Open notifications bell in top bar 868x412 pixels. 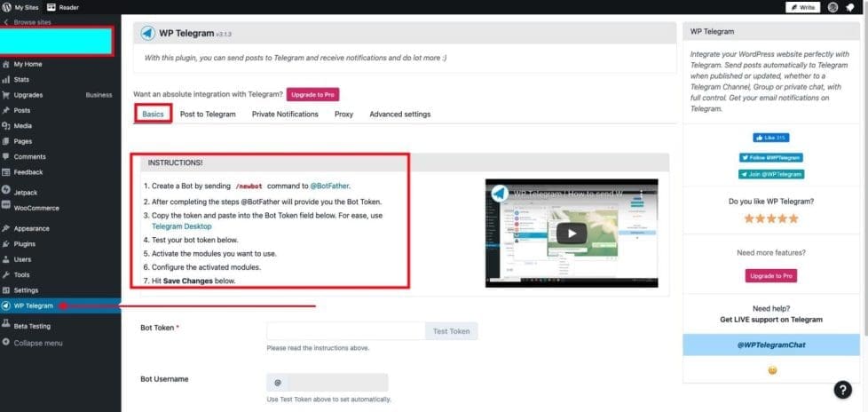coord(851,7)
